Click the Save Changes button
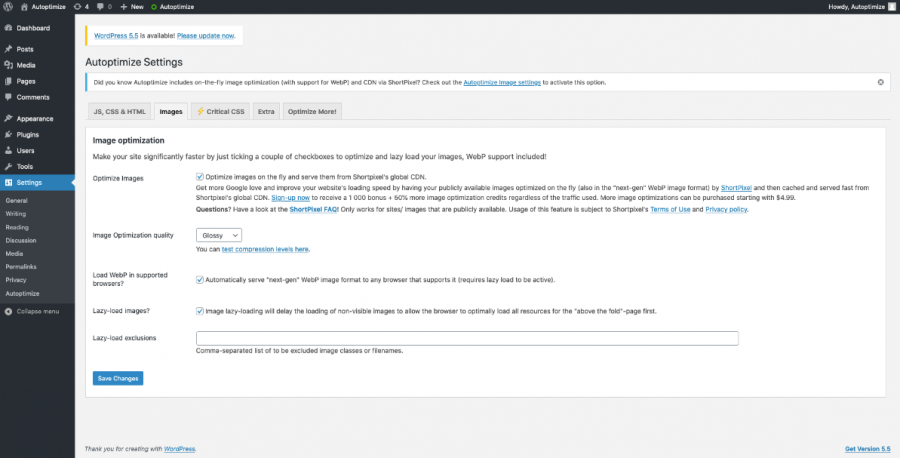The image size is (900, 458). point(118,378)
